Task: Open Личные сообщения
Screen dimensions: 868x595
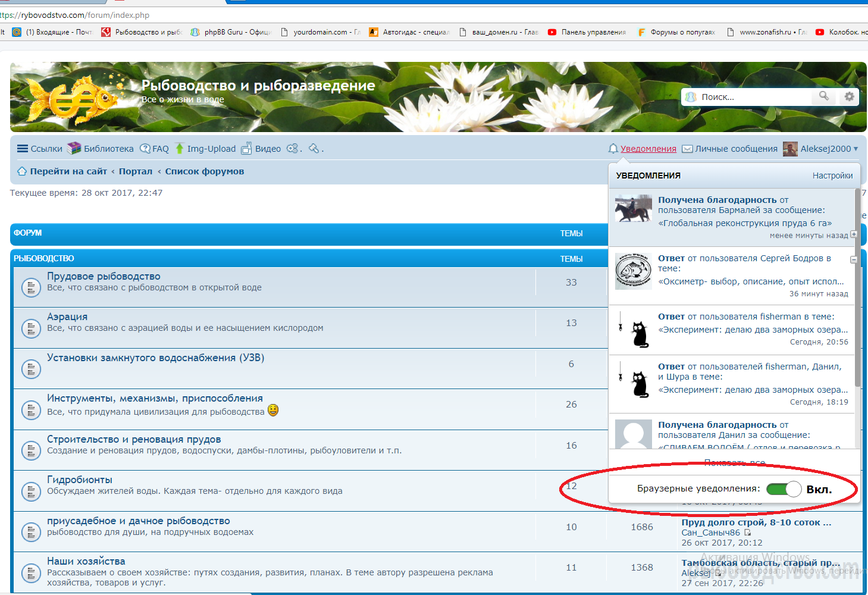Action: point(737,149)
